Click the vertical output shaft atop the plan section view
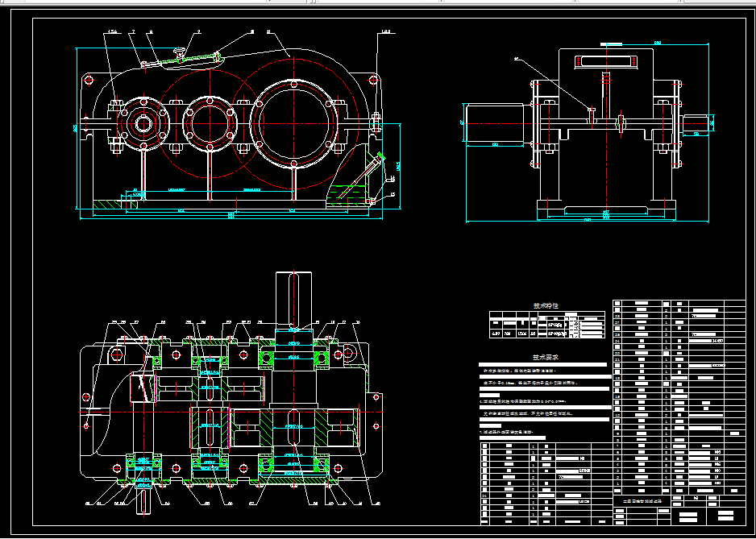 pos(294,299)
